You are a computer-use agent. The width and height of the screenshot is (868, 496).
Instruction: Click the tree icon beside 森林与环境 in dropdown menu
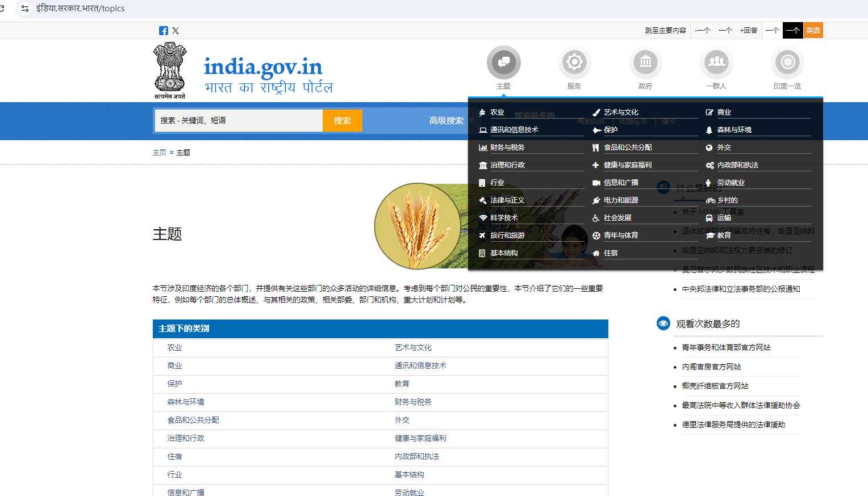click(x=709, y=130)
